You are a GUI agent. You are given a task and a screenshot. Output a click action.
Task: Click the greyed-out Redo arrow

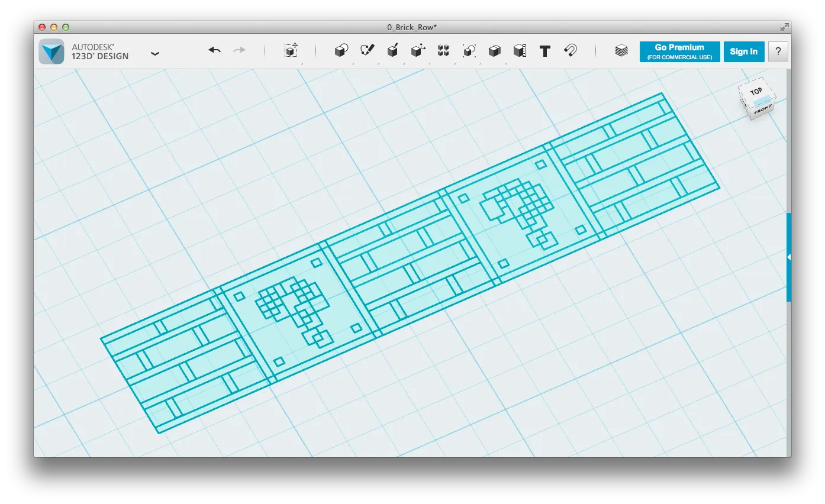point(239,51)
